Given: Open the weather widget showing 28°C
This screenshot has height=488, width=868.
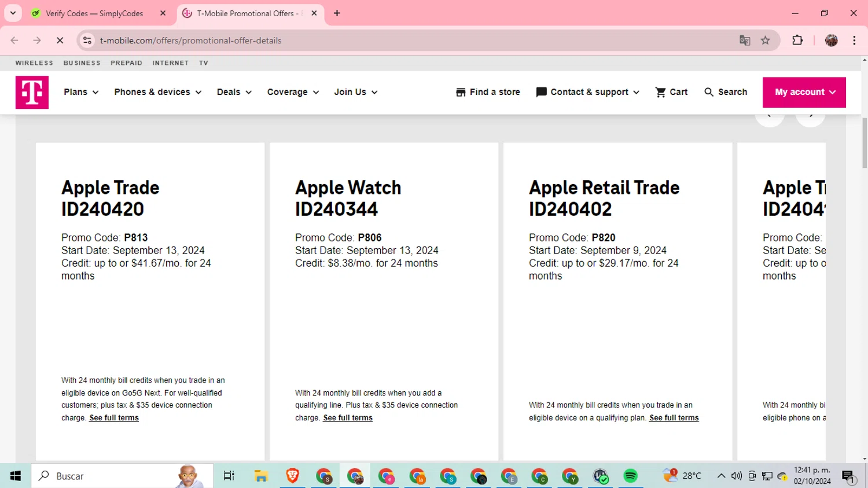Looking at the screenshot, I should click(682, 476).
